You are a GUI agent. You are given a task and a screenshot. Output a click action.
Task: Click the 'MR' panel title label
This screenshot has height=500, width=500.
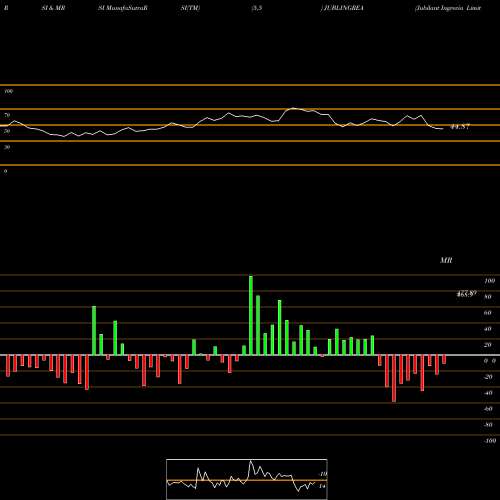(446, 260)
